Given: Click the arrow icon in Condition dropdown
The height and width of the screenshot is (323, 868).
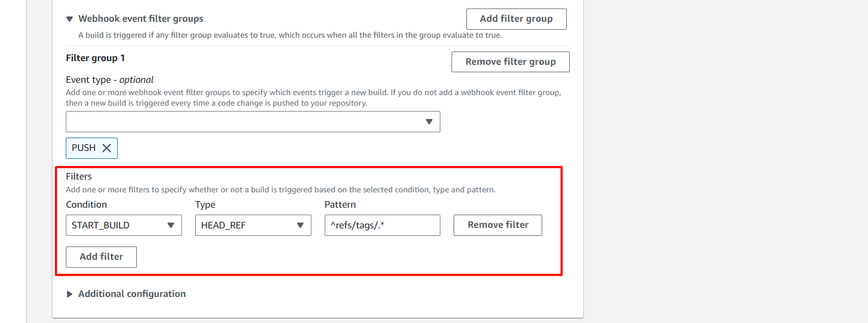Looking at the screenshot, I should pyautogui.click(x=170, y=225).
